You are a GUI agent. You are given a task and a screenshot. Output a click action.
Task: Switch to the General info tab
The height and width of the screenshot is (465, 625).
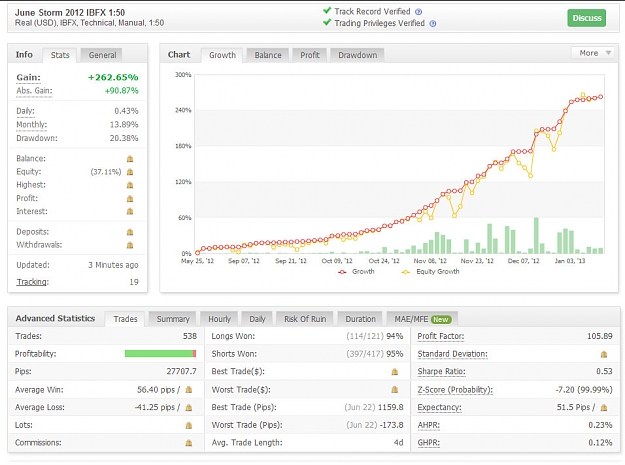102,55
